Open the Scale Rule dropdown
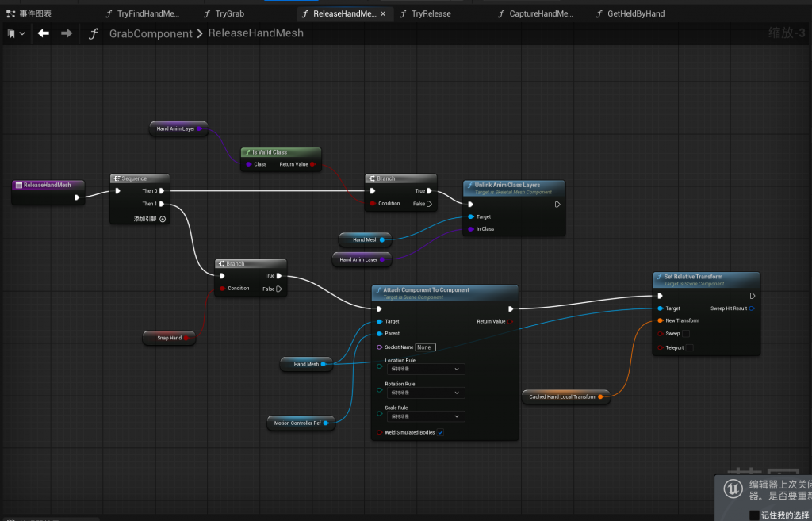Image resolution: width=812 pixels, height=521 pixels. click(x=425, y=416)
